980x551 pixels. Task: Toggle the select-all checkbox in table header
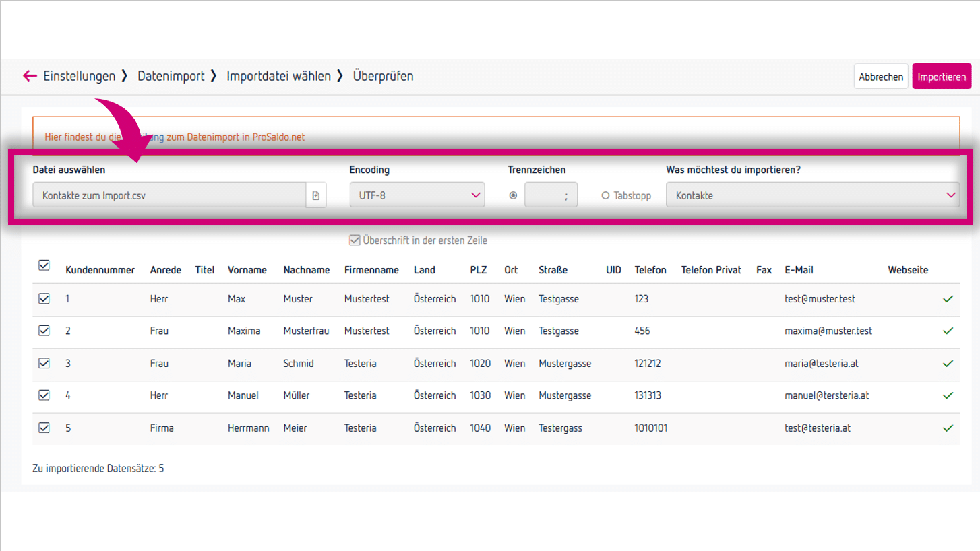point(44,266)
